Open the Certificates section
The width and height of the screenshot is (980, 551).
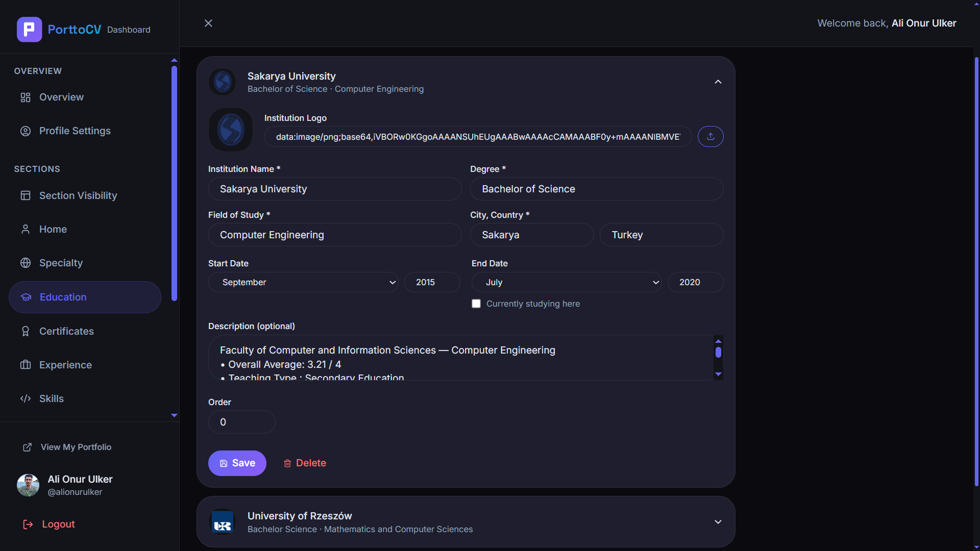[85, 331]
